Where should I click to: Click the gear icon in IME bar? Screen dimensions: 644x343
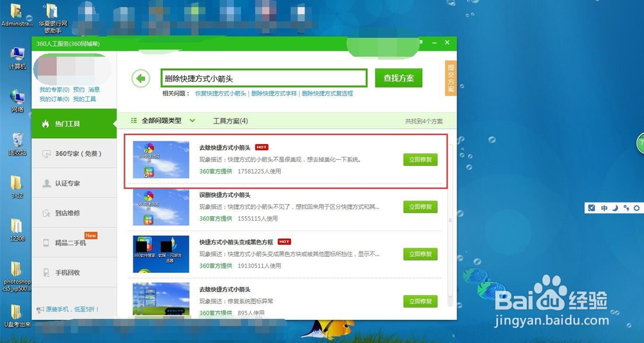pos(637,208)
